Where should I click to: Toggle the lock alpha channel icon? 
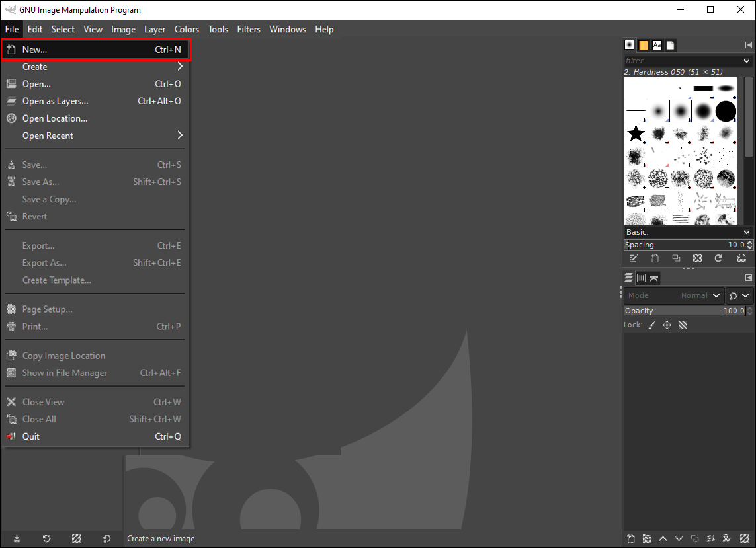tap(683, 325)
